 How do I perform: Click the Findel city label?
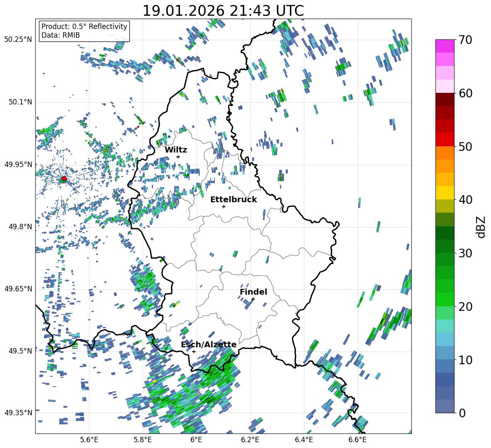point(253,292)
